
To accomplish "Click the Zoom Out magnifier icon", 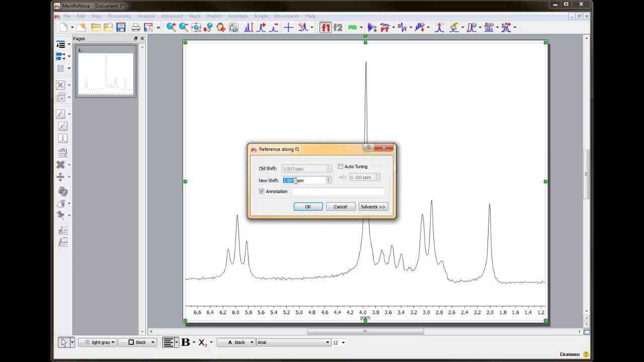I will pos(184,28).
